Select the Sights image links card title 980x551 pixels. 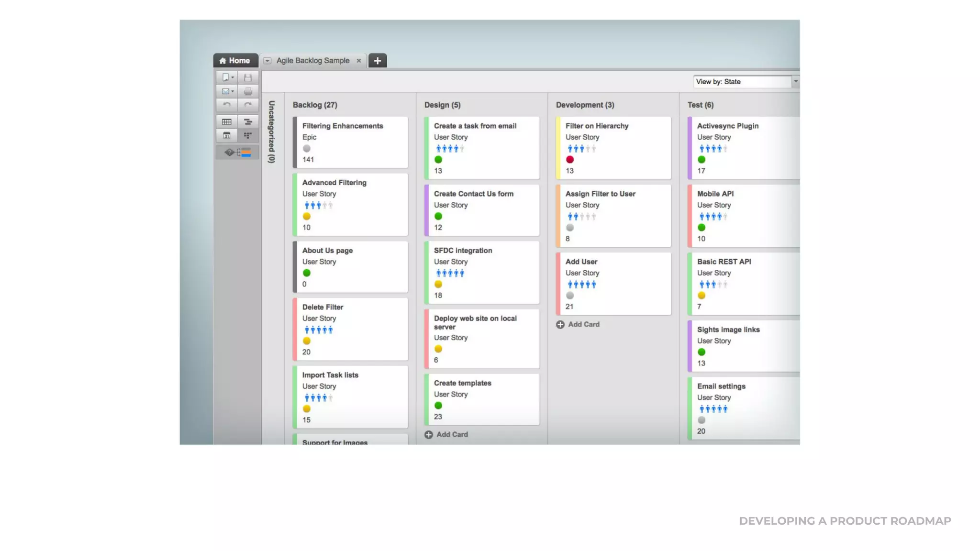tap(728, 330)
